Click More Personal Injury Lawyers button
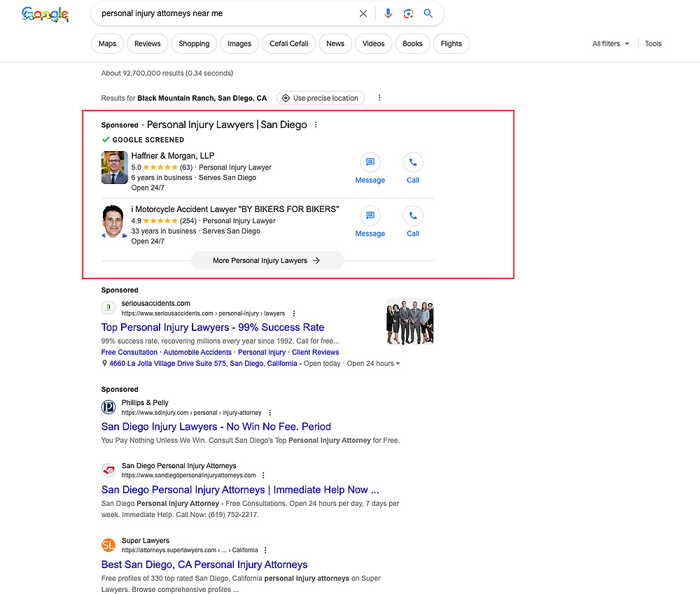700x594 pixels. click(x=267, y=261)
